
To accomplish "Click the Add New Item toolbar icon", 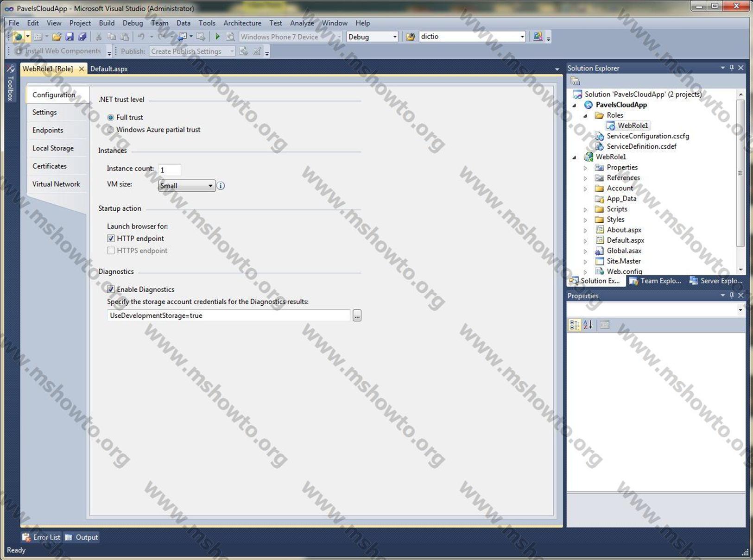I will (38, 37).
